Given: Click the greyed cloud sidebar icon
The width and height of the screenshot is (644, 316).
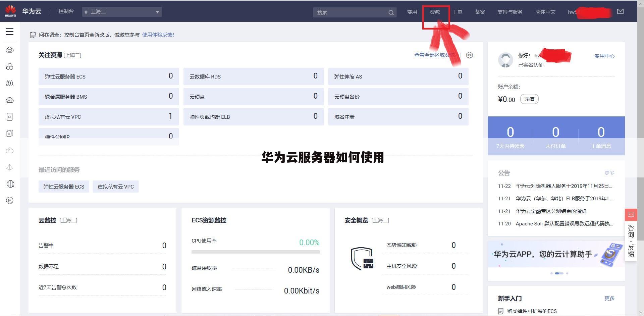Looking at the screenshot, I should tap(10, 150).
